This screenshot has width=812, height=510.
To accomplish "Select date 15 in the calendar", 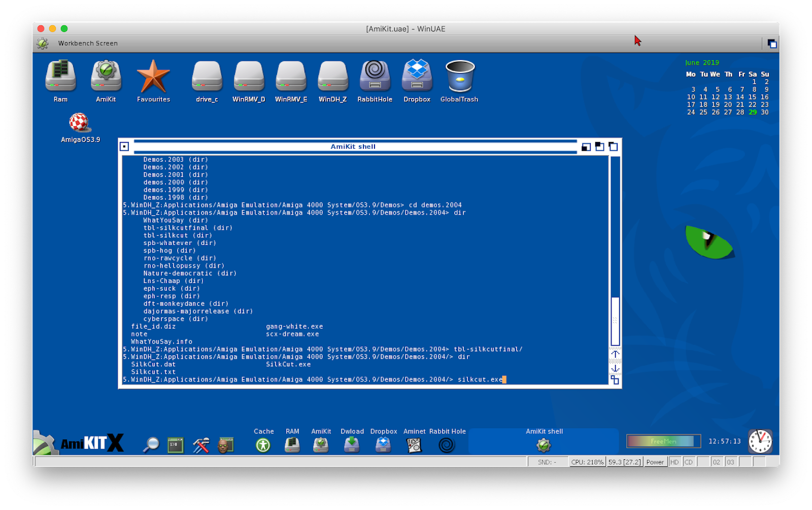I will (x=753, y=97).
